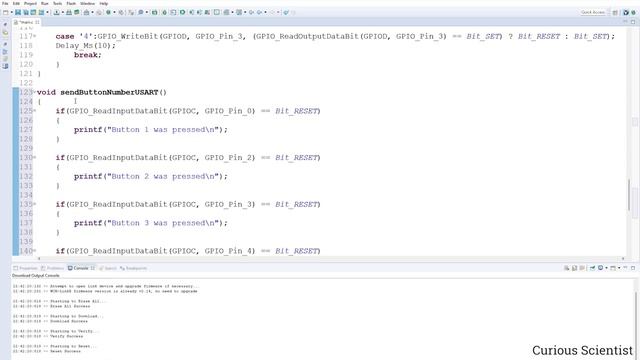This screenshot has height=360, width=640.
Task: Click the Scroll Lock console icon
Action: point(574,268)
